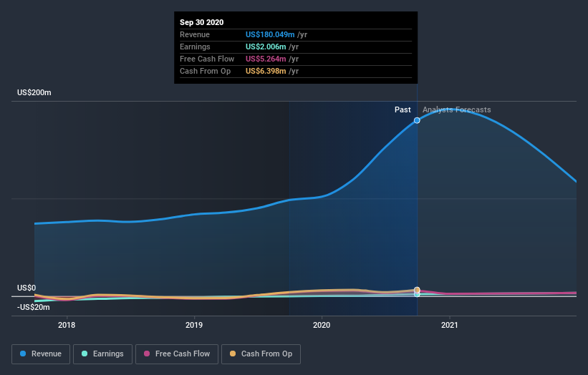The image size is (588, 375).
Task: Toggle the Revenue legend series
Action: pos(41,354)
